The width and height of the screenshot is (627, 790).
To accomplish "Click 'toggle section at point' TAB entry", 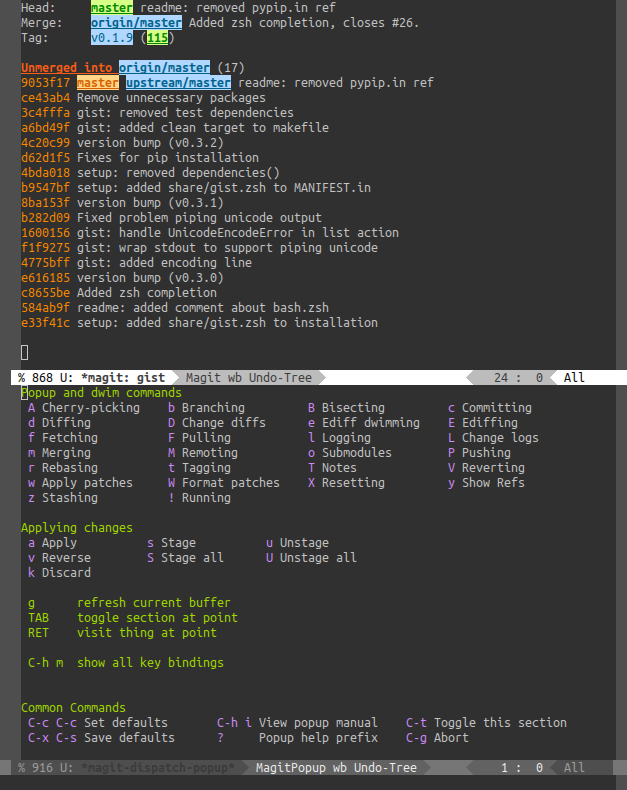I will pos(157,618).
